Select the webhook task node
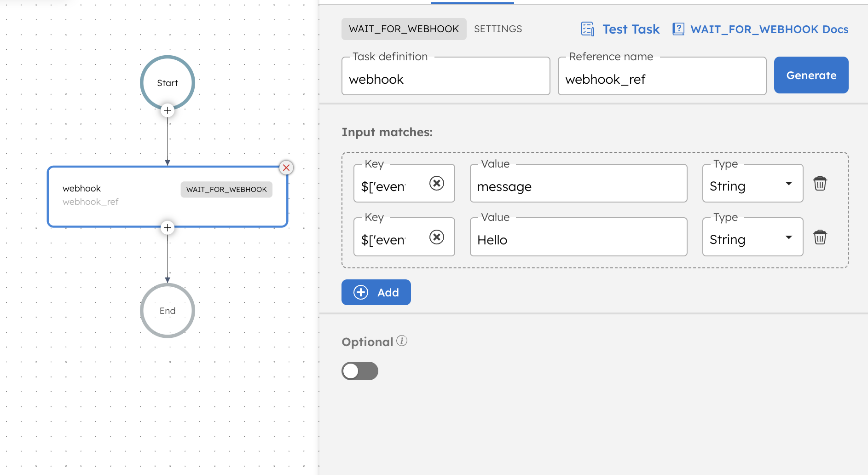The width and height of the screenshot is (868, 475). pos(168,197)
